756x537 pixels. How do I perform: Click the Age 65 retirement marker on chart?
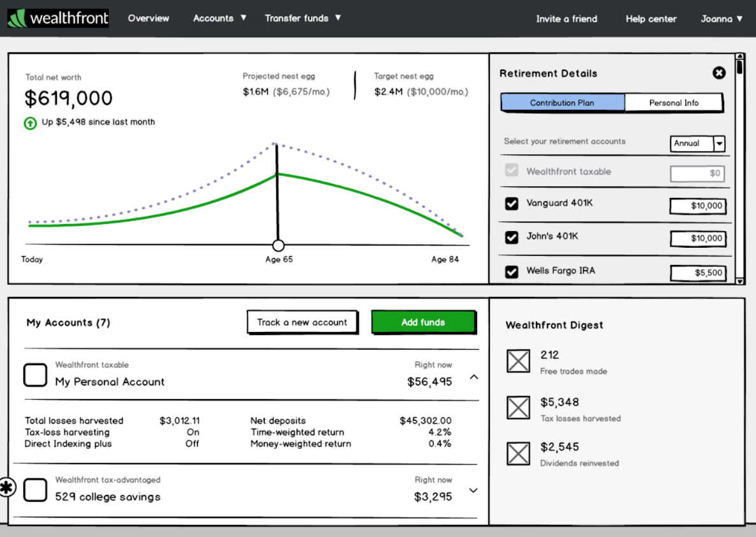(x=278, y=246)
